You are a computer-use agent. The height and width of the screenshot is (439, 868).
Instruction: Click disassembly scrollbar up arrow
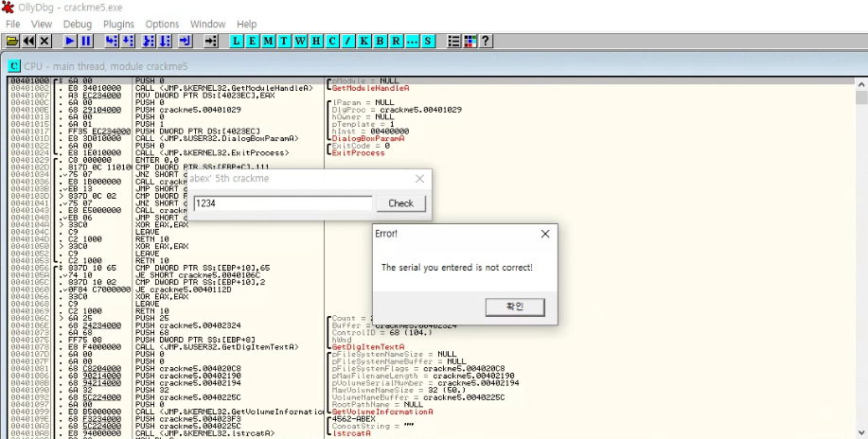(x=860, y=85)
